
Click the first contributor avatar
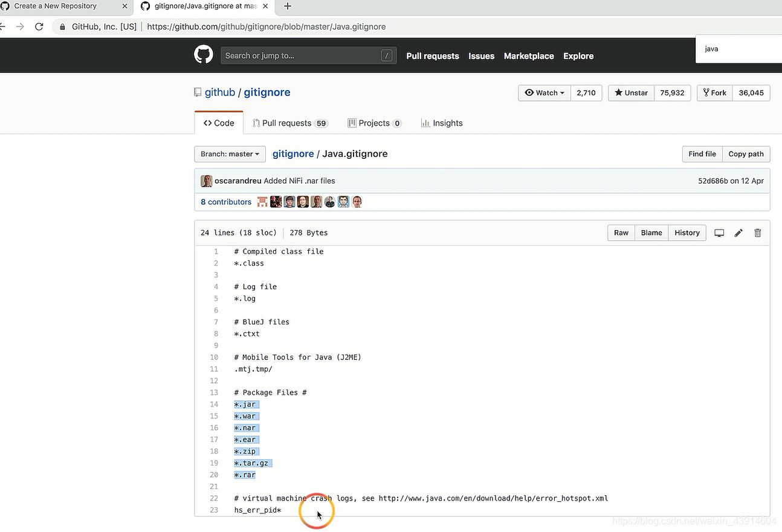pos(262,202)
